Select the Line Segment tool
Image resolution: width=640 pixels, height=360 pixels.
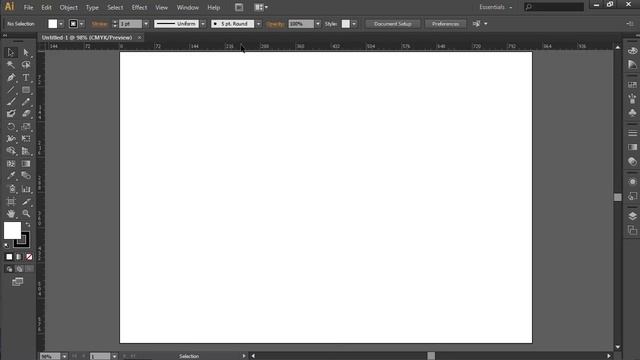(11, 90)
